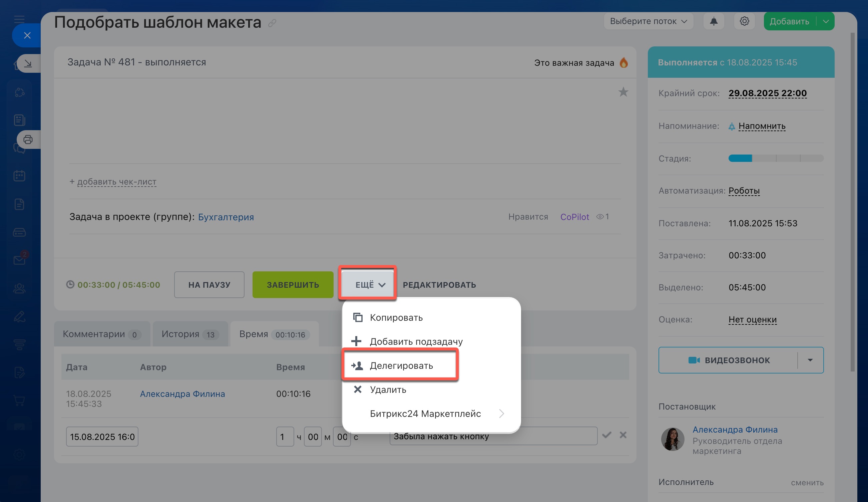Click the timer clock icon

(70, 285)
